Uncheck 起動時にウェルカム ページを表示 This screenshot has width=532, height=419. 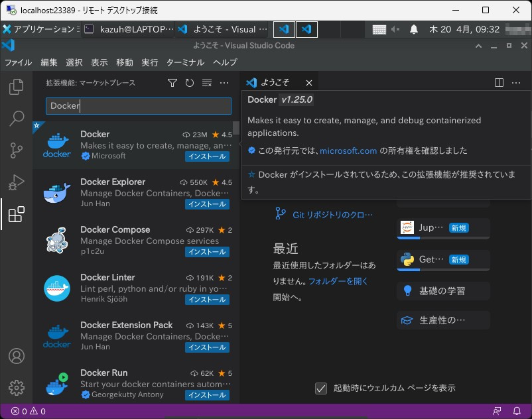pos(322,389)
